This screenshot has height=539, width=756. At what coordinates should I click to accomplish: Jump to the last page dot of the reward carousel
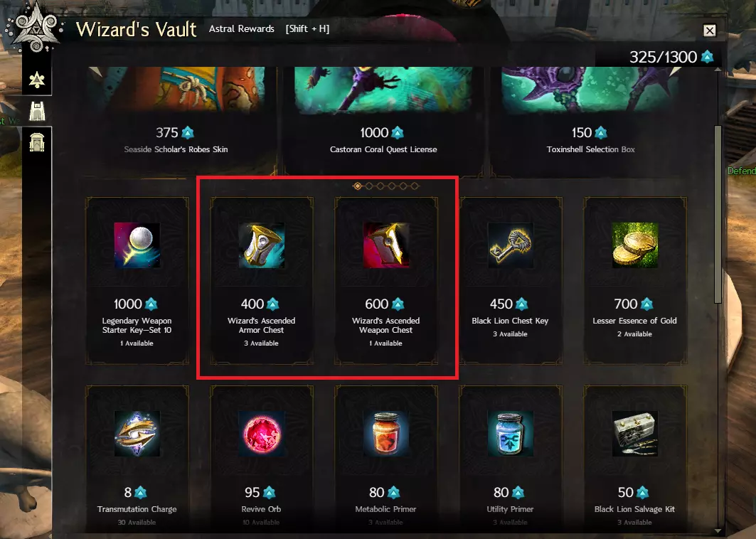tap(415, 186)
